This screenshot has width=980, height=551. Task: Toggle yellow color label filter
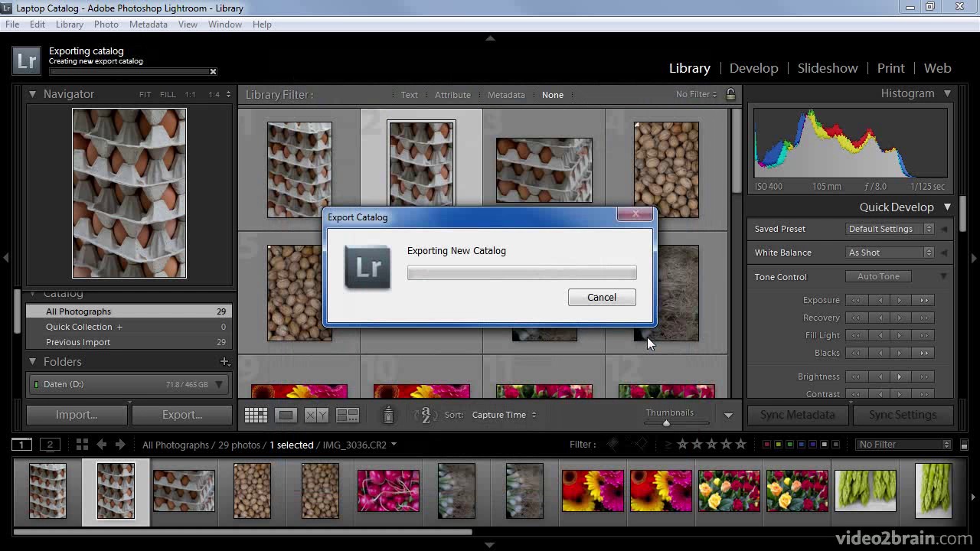click(779, 445)
